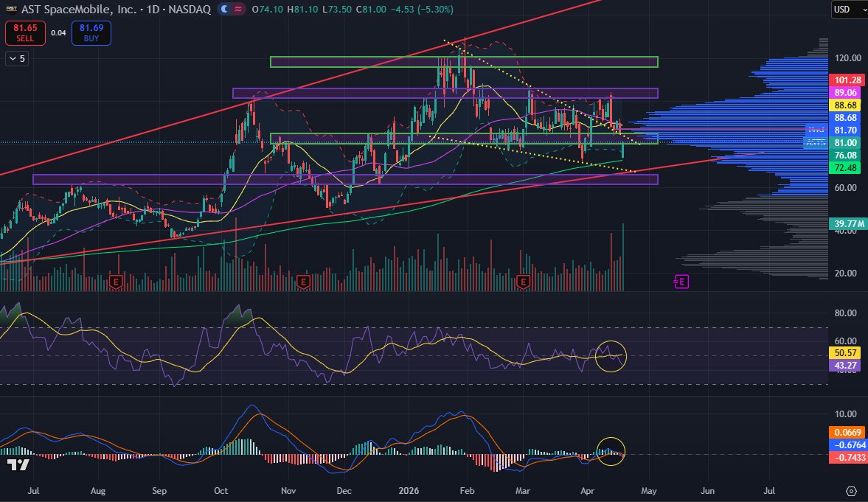Viewport: 868px width, 502px height.
Task: Click the 80.00 RSI scale label
Action: click(845, 313)
